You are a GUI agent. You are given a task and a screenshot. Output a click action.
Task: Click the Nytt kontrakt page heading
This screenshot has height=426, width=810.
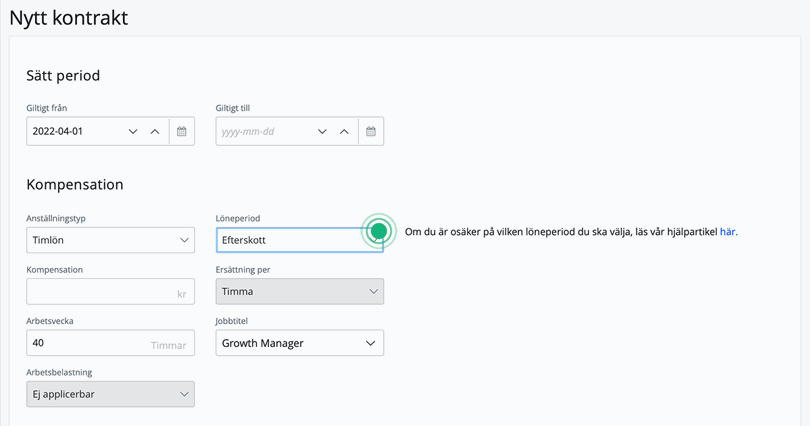(68, 18)
